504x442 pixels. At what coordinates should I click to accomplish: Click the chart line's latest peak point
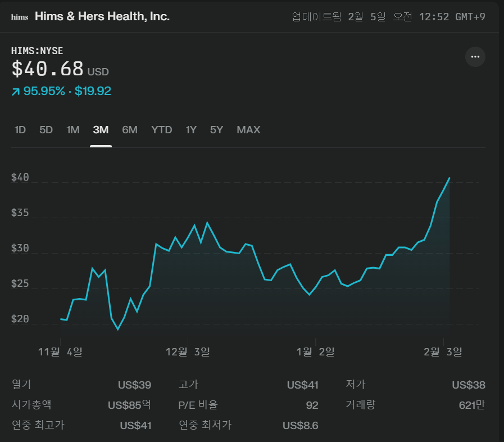tap(449, 178)
